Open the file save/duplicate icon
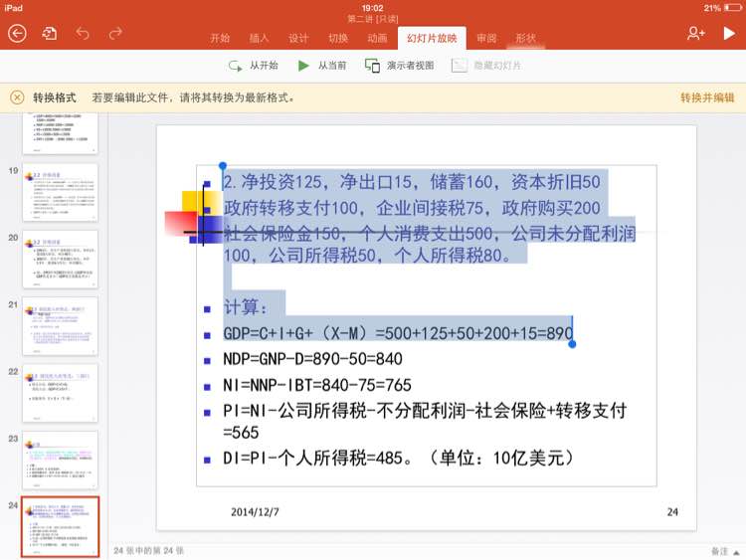The width and height of the screenshot is (746, 560). pos(49,33)
